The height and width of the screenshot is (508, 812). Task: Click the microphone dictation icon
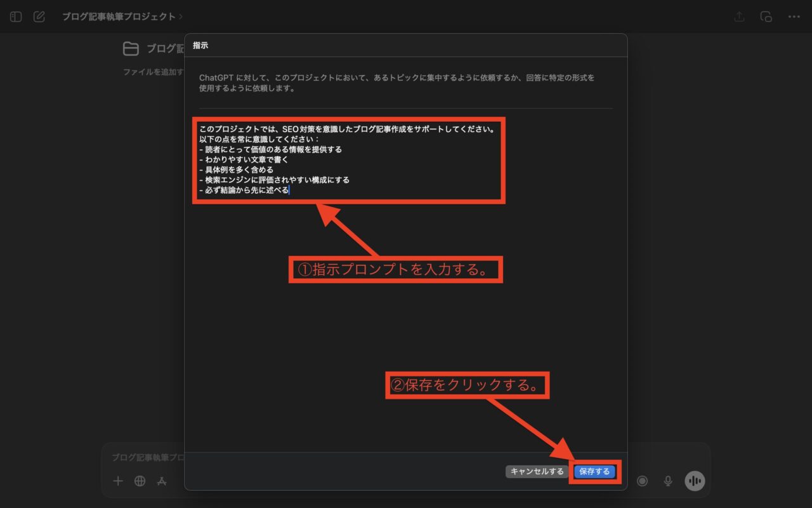click(668, 481)
